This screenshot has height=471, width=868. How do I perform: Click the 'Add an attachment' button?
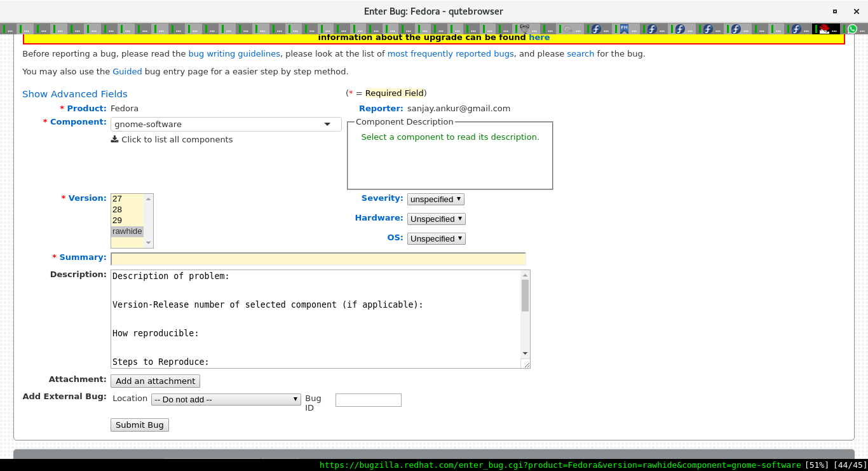pyautogui.click(x=155, y=381)
